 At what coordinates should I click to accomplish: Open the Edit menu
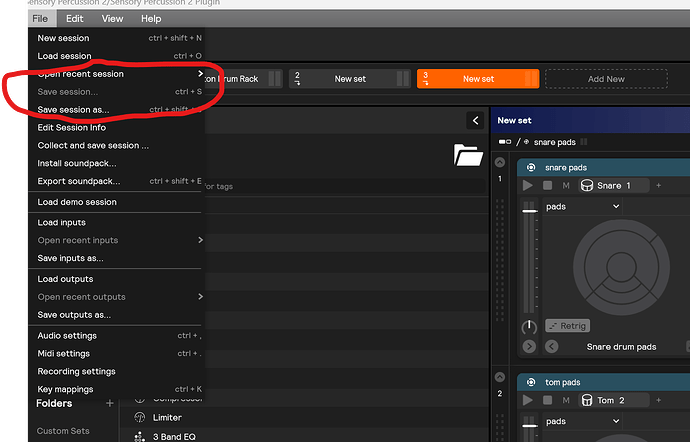click(x=74, y=18)
